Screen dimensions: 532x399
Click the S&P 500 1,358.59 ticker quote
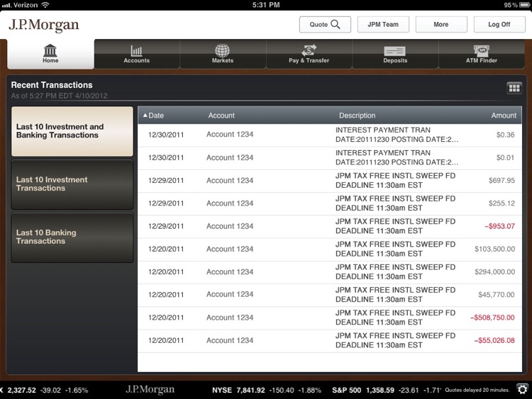click(386, 390)
